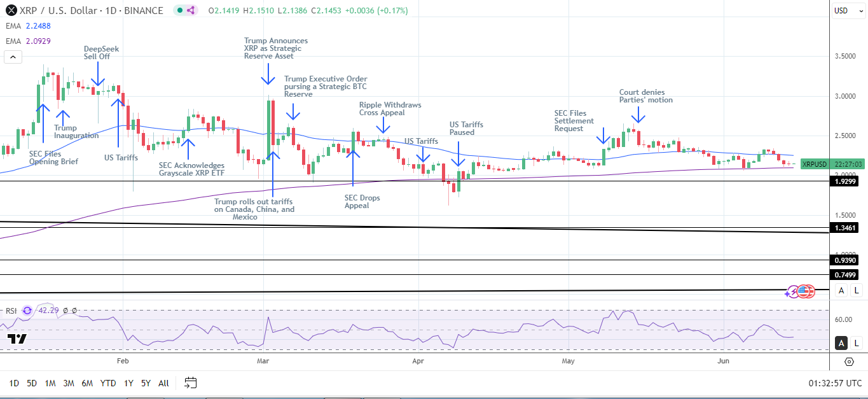Image resolution: width=868 pixels, height=399 pixels.
Task: Click the SEC Files Opening Brief annotation
Action: 53,158
